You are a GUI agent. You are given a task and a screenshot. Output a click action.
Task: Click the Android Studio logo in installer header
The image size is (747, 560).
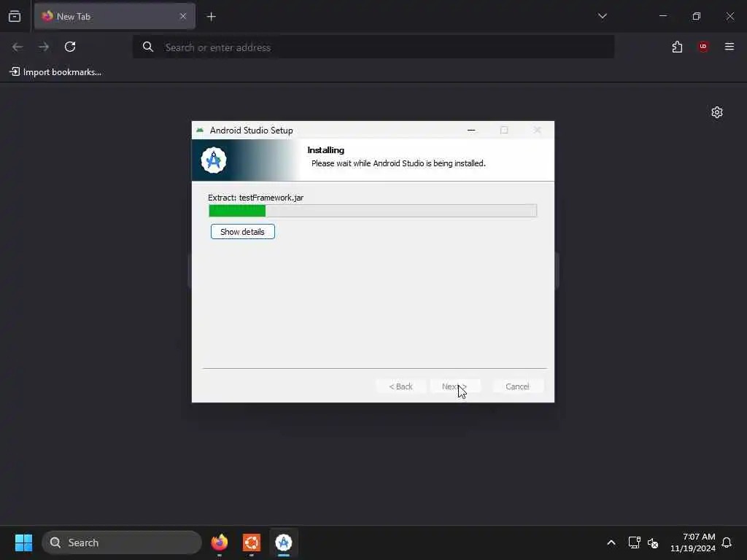(214, 160)
